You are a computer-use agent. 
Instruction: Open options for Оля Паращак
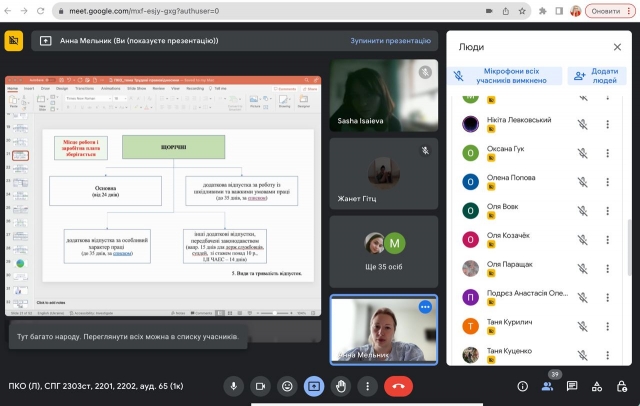click(x=607, y=268)
